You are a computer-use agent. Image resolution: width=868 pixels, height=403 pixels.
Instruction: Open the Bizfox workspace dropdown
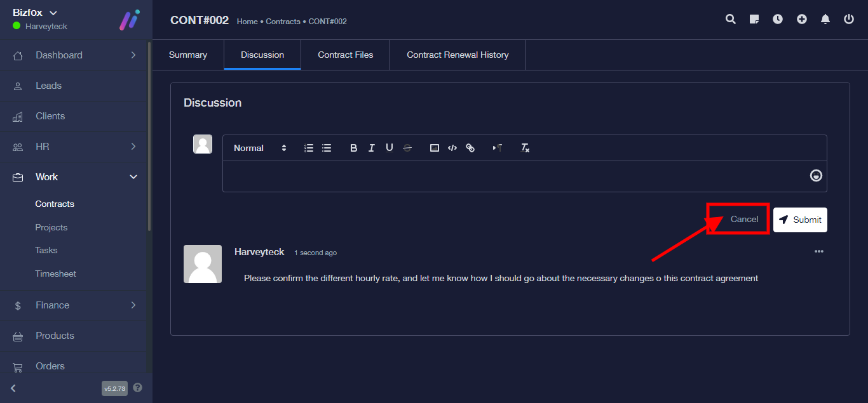[35, 13]
